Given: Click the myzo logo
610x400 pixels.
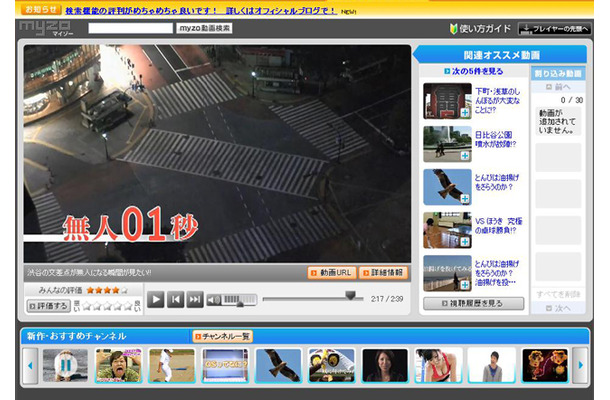Looking at the screenshot, I should [x=46, y=28].
